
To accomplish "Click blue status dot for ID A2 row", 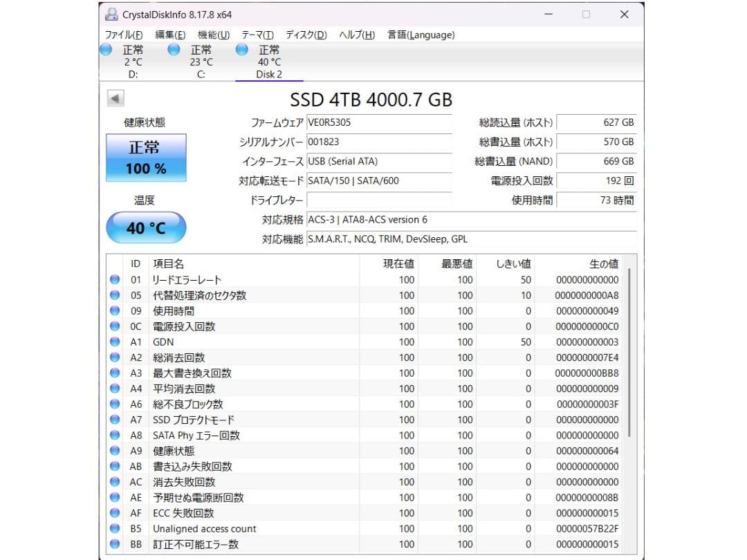I will point(115,357).
